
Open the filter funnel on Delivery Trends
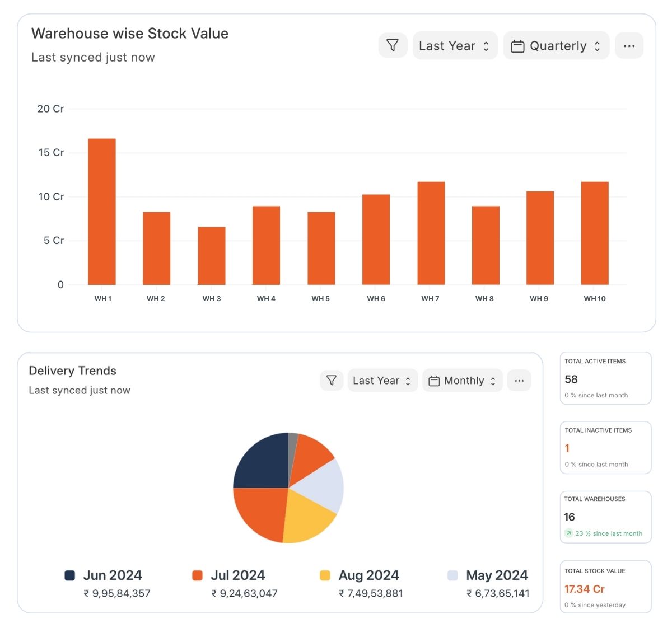pos(332,380)
